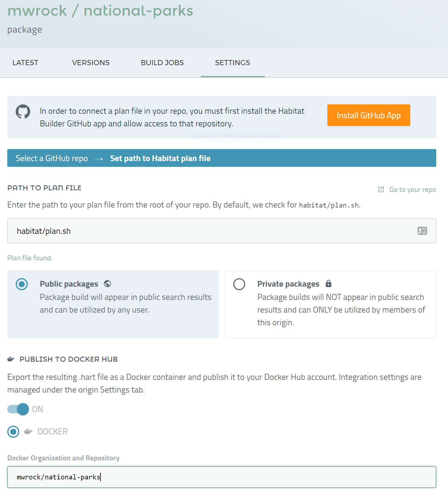This screenshot has width=448, height=499.
Task: Open the LATEST tab
Action: (25, 63)
